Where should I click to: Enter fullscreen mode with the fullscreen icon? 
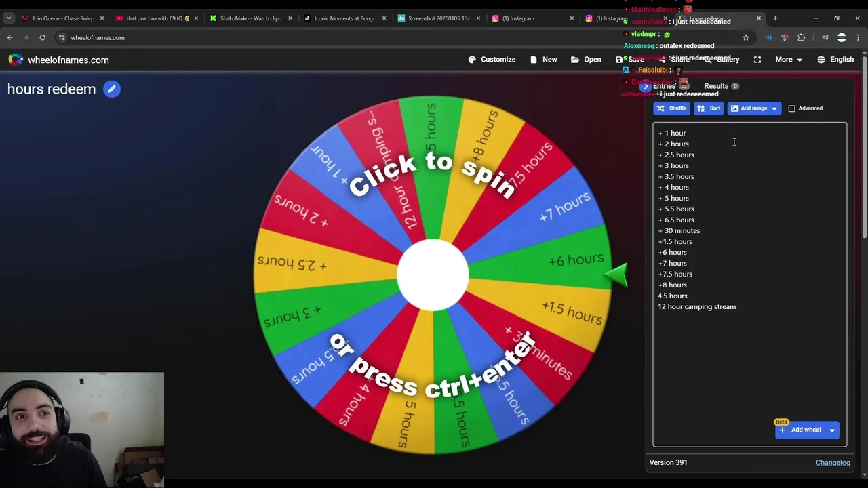[x=757, y=60]
